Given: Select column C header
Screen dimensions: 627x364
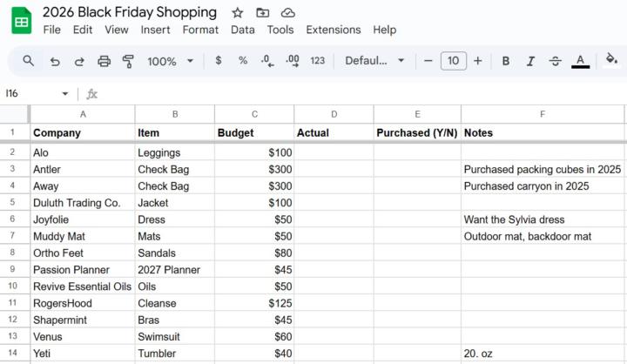Looking at the screenshot, I should (x=254, y=114).
